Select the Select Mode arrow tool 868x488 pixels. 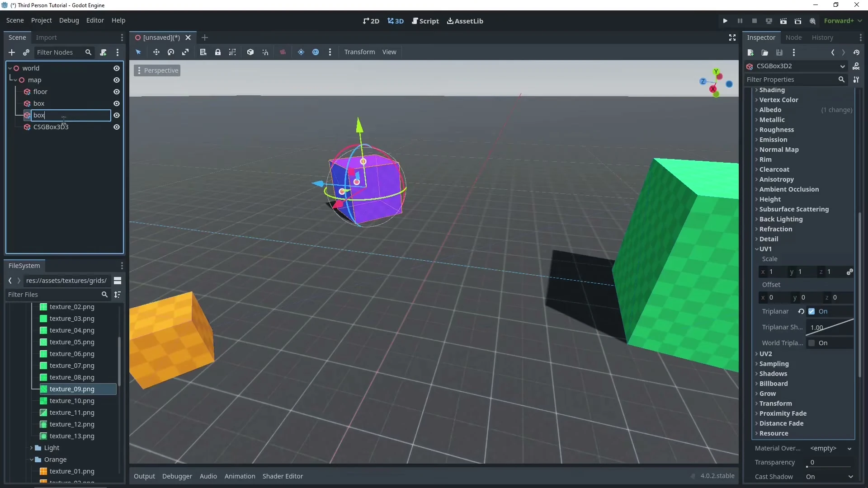pos(138,52)
